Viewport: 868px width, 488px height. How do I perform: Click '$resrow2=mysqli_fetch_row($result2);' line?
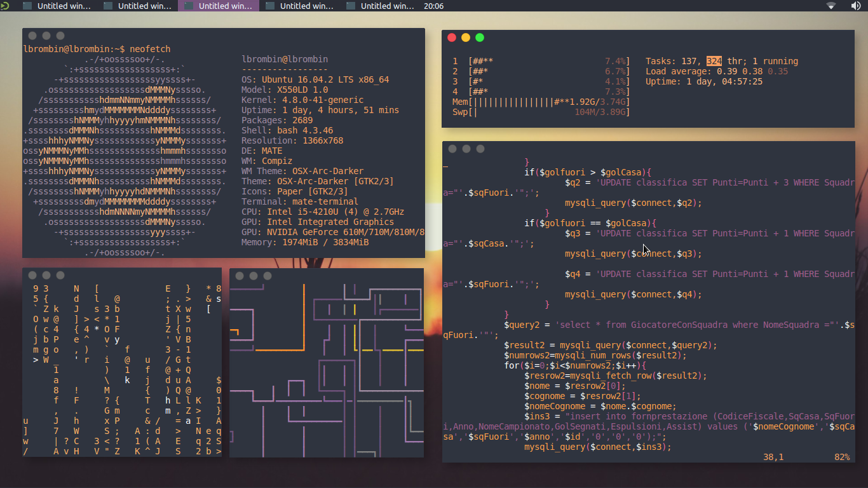coord(616,376)
